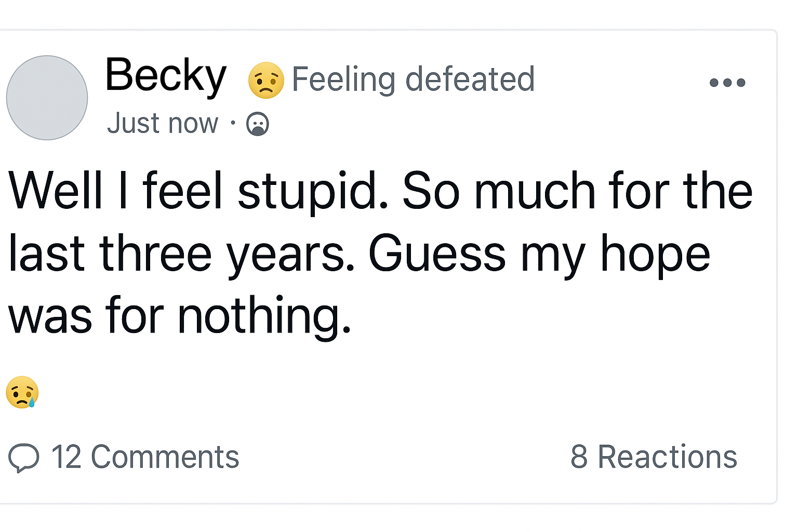The width and height of the screenshot is (798, 532).
Task: Click the word "hope" in post text
Action: [655, 254]
